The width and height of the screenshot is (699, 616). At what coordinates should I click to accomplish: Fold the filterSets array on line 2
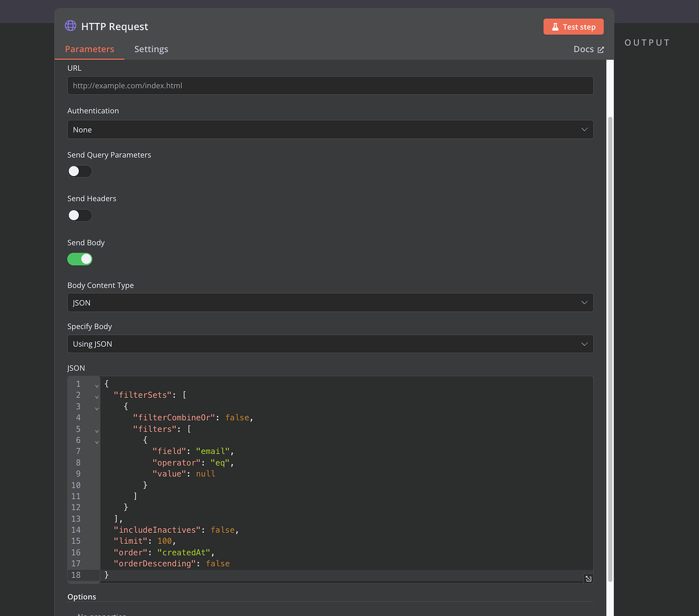(97, 396)
